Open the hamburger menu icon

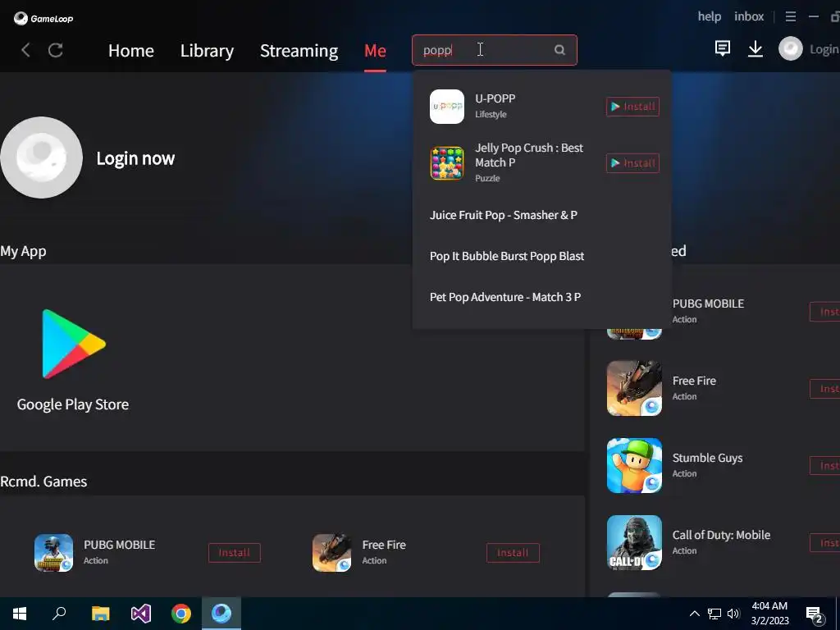click(x=790, y=16)
